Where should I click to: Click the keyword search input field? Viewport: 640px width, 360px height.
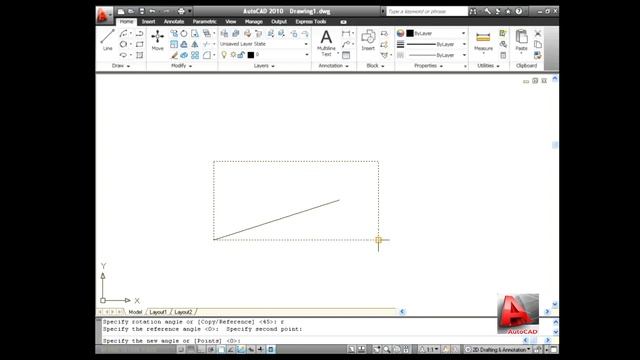427,11
